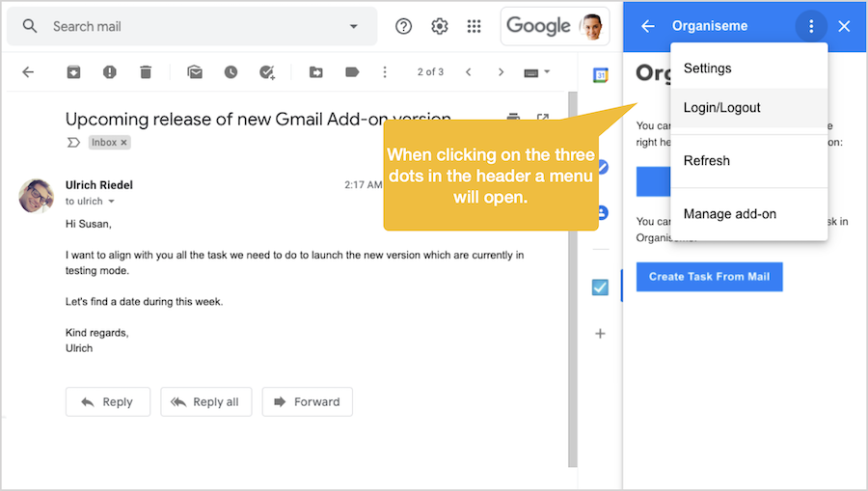
Task: Click the Add to Tasks icon
Action: 267,72
